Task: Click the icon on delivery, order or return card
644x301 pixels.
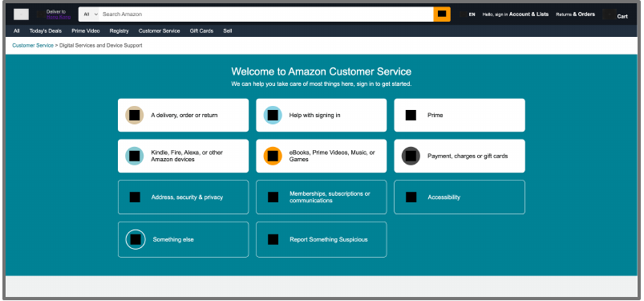Action: tap(134, 115)
